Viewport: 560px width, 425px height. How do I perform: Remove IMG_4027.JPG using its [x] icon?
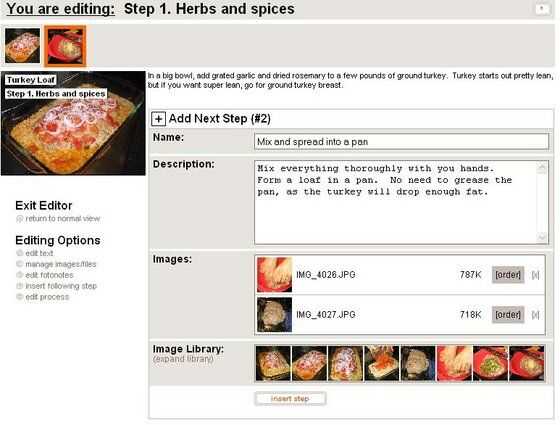(x=535, y=315)
